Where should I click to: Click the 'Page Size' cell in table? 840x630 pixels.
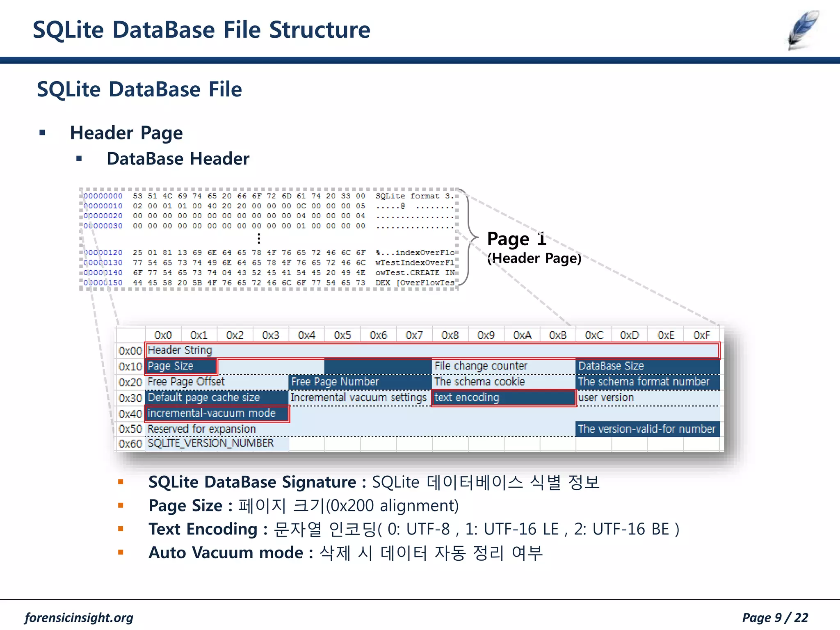[181, 366]
